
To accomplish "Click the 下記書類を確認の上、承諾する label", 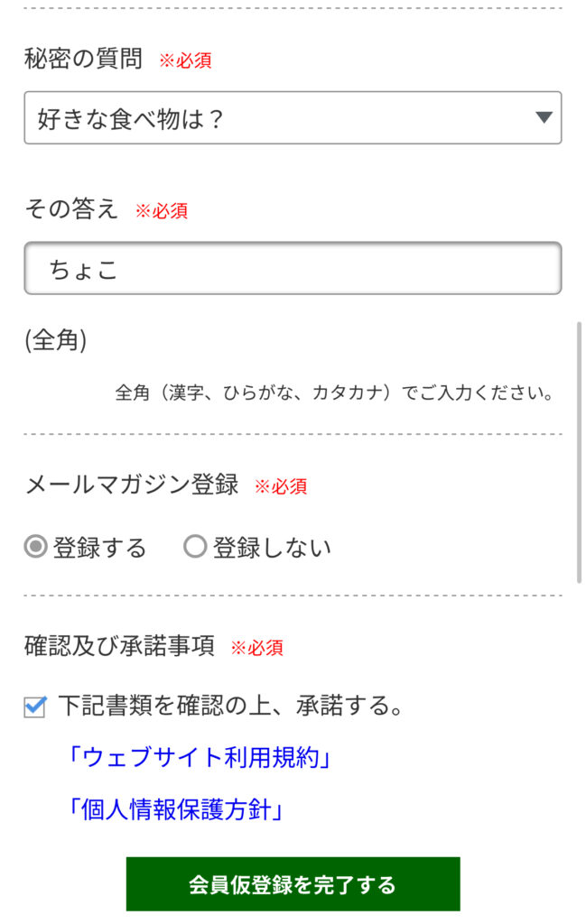I will (x=230, y=706).
